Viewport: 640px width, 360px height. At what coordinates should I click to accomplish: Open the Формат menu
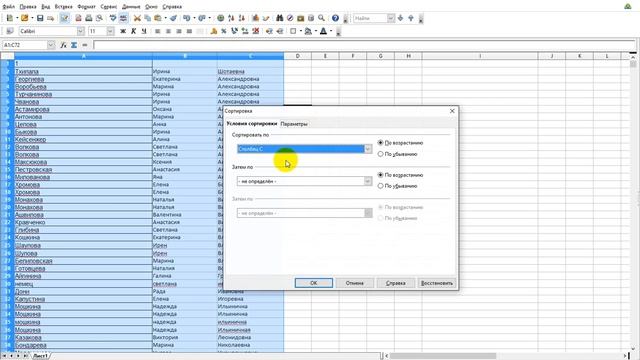point(87,7)
